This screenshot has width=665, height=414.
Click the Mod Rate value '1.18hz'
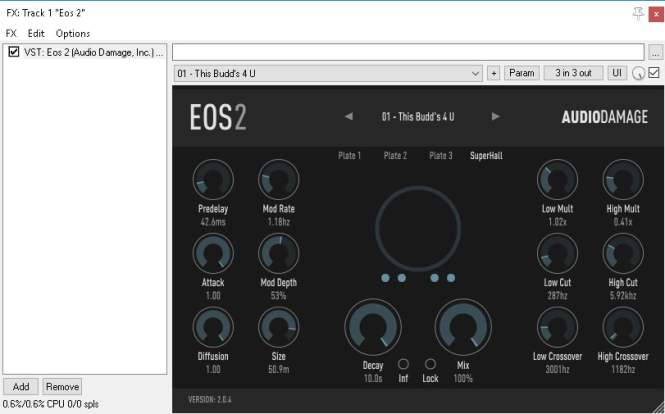(279, 222)
